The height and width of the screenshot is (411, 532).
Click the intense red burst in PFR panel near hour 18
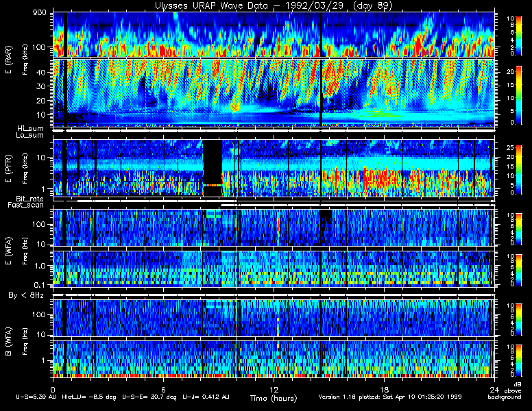(x=380, y=176)
